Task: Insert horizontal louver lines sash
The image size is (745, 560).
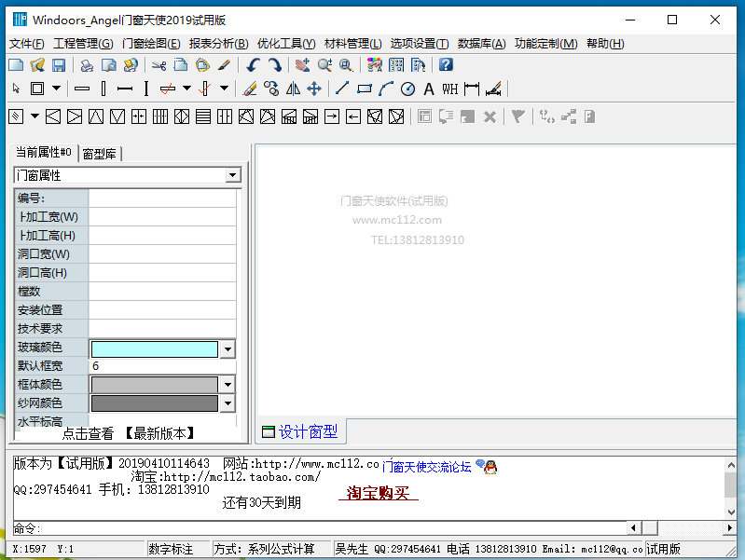Action: (203, 116)
